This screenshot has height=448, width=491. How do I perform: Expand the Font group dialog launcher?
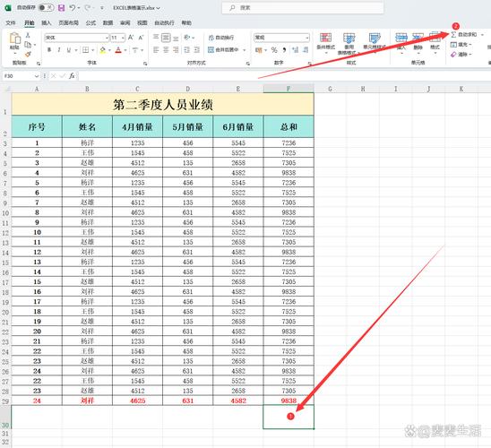(x=145, y=64)
